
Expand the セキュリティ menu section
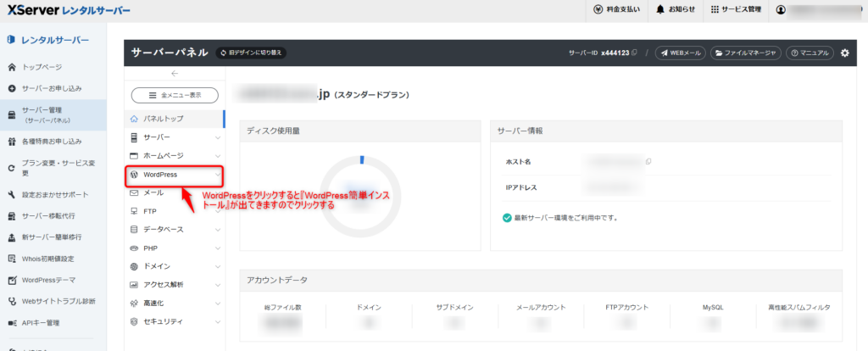coord(175,321)
